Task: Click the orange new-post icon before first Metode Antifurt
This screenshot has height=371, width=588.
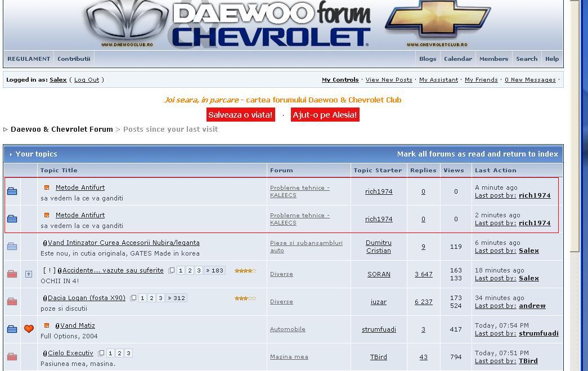Action: pyautogui.click(x=47, y=187)
